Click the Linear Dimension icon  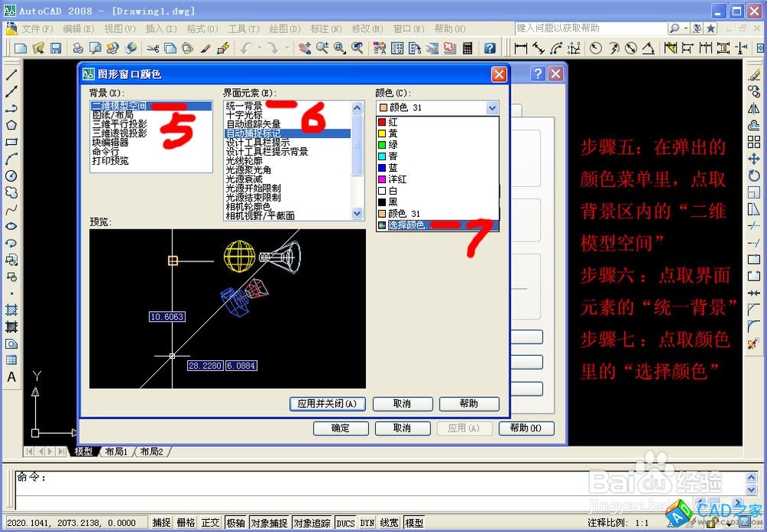click(521, 48)
